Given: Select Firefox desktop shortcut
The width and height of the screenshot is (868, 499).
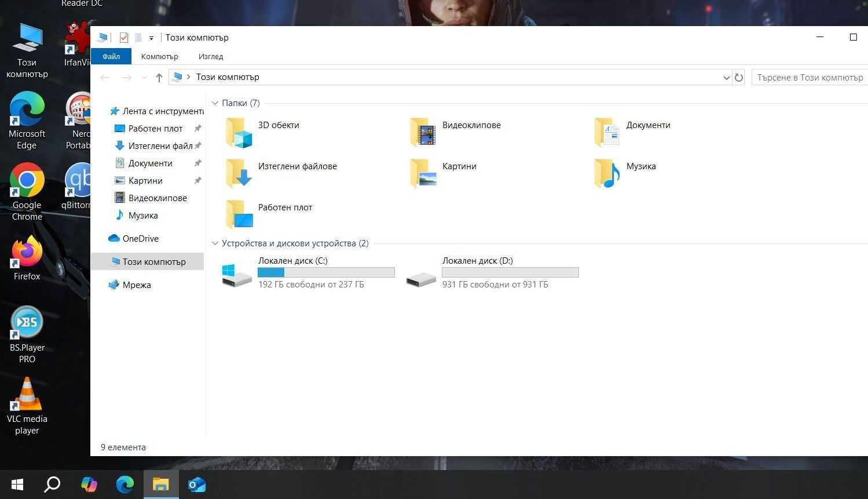Looking at the screenshot, I should pos(27,258).
